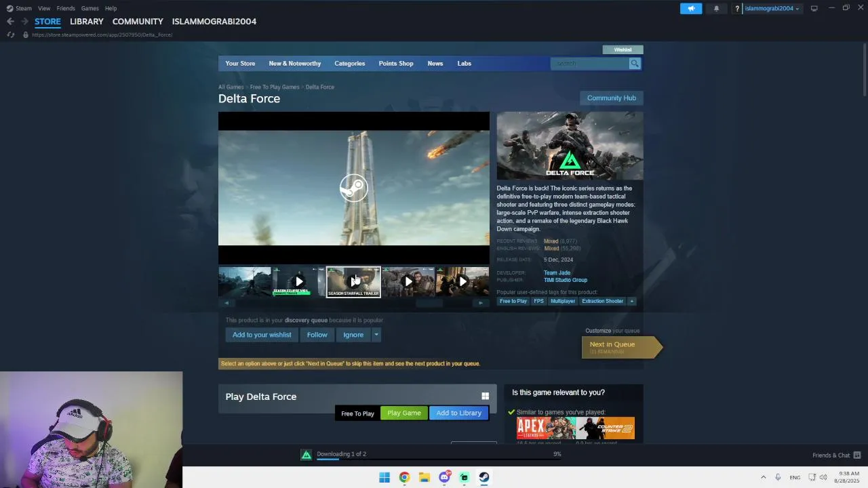Switch to the COMMUNITY tab
The width and height of the screenshot is (868, 488).
tap(138, 22)
